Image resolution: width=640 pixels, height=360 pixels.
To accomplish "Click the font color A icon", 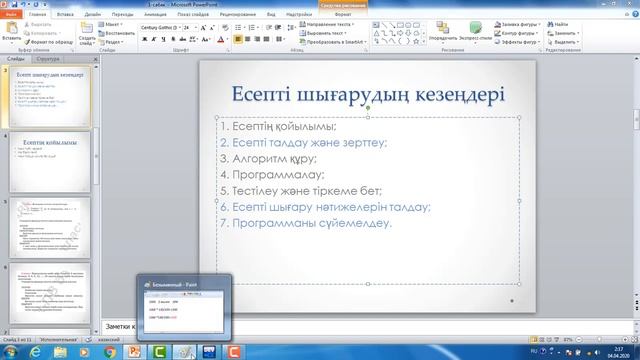I will 221,39.
